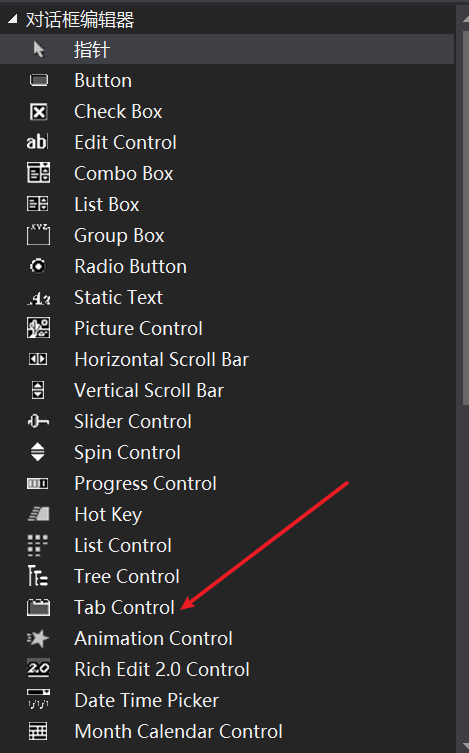This screenshot has height=753, width=469.
Task: Click the Tree Control label
Action: 127,576
